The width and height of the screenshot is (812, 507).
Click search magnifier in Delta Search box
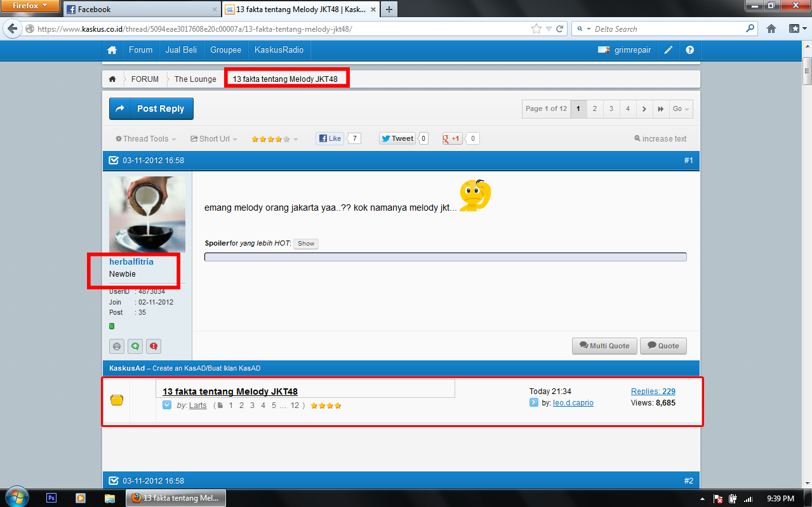click(x=750, y=29)
